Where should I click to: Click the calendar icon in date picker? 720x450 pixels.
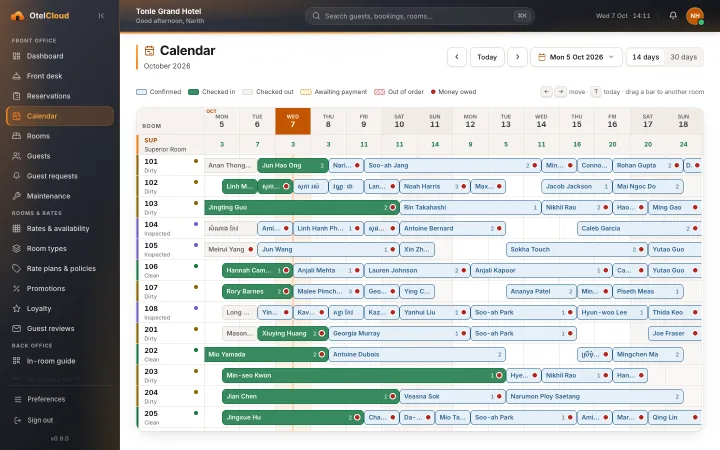(542, 57)
